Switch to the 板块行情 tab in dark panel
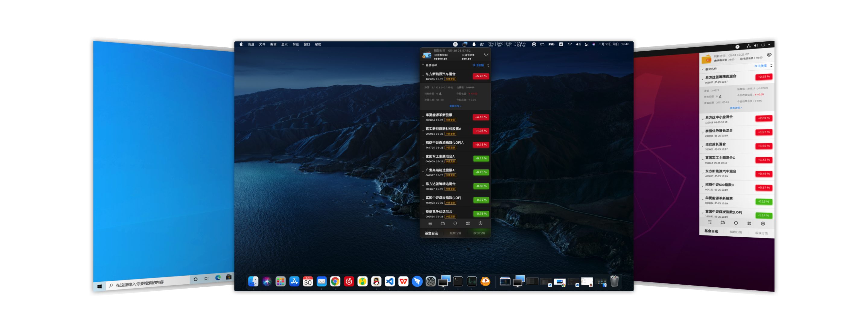 coord(479,233)
